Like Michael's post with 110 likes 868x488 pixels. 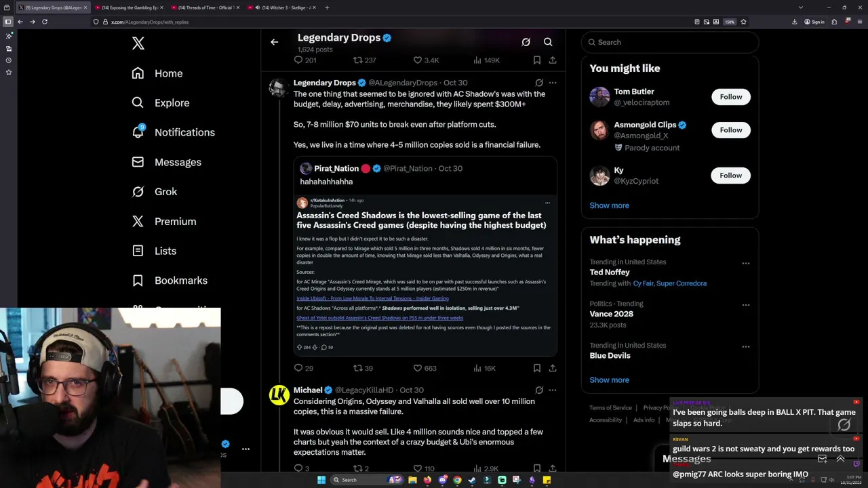point(418,468)
